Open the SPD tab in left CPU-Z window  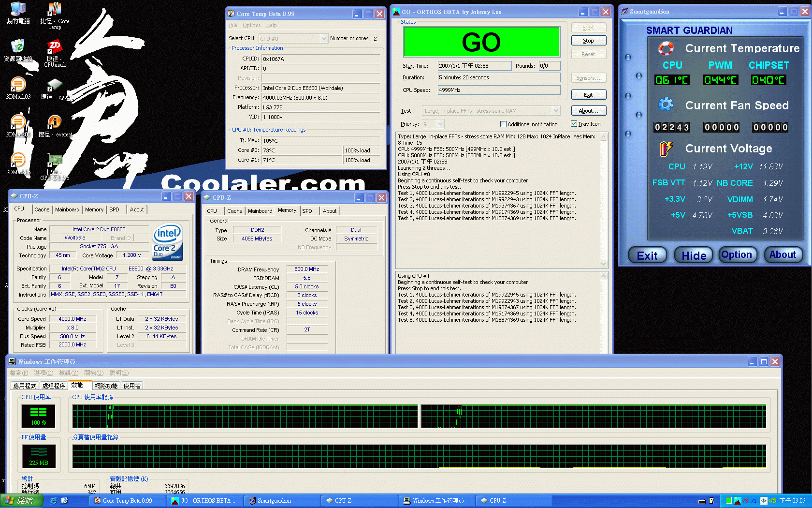(x=114, y=209)
